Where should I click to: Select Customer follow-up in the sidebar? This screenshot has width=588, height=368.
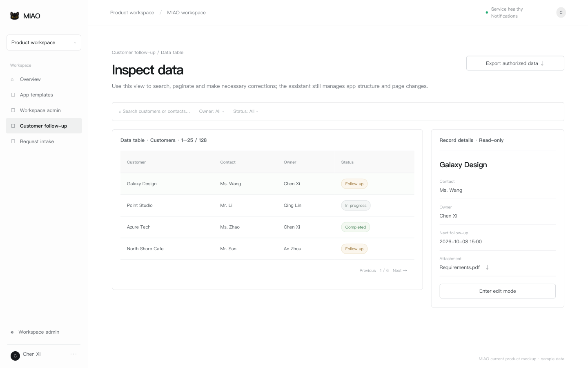point(44,126)
